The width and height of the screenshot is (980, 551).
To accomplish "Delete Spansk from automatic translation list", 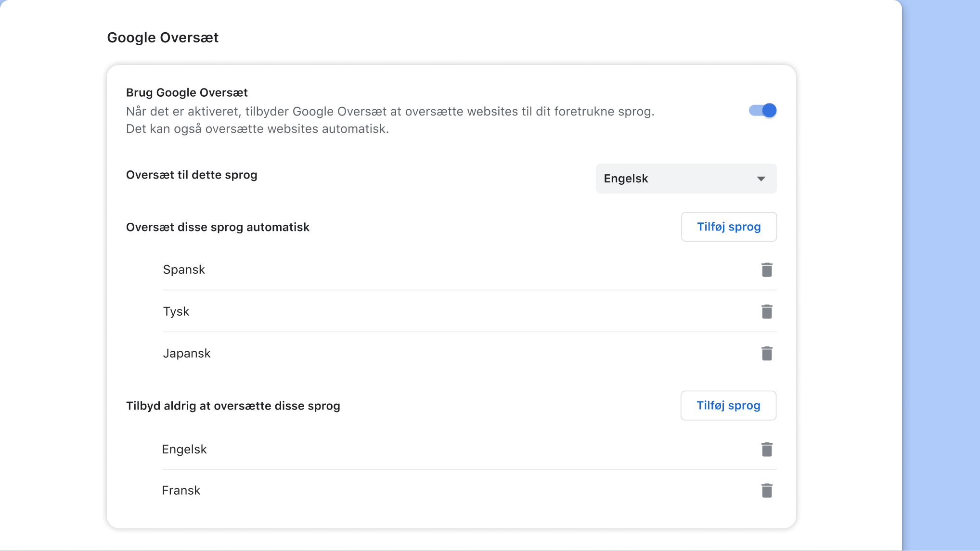I will pos(767,269).
